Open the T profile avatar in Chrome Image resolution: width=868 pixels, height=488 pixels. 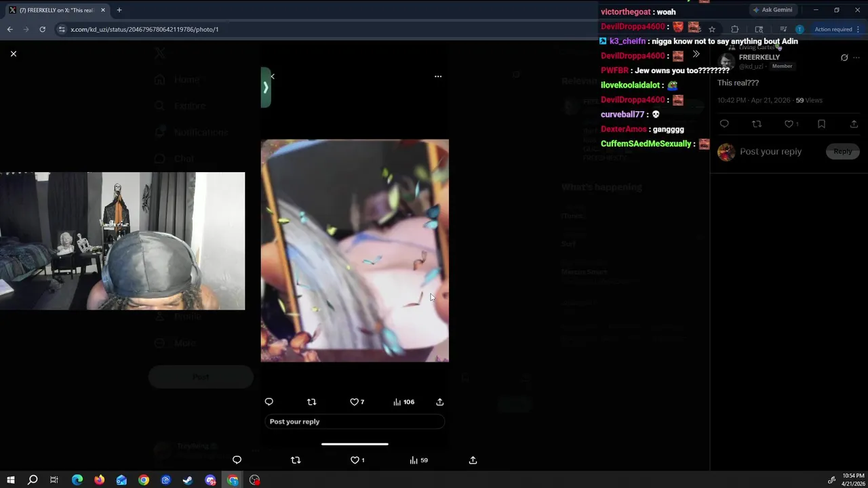[x=800, y=29]
